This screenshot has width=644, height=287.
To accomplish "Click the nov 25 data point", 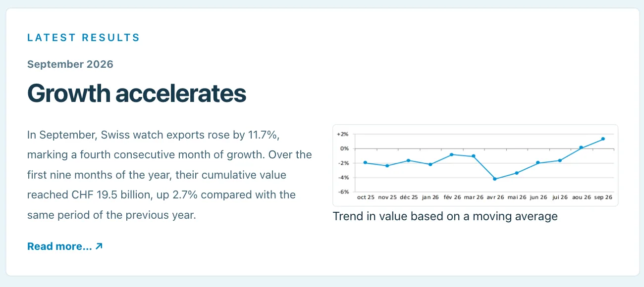I will [387, 166].
